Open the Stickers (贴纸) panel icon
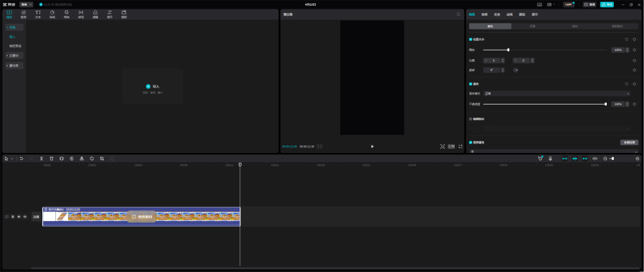Screen dimensions: 644x272 pos(52,13)
